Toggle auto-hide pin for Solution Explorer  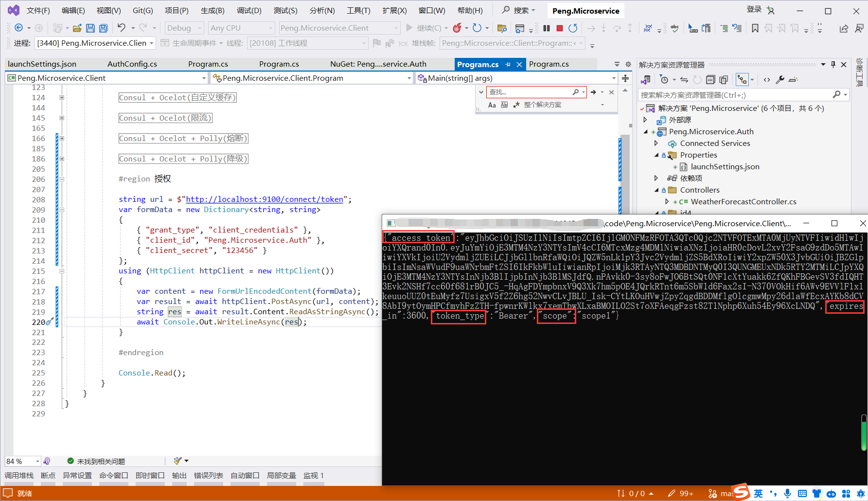pos(833,64)
